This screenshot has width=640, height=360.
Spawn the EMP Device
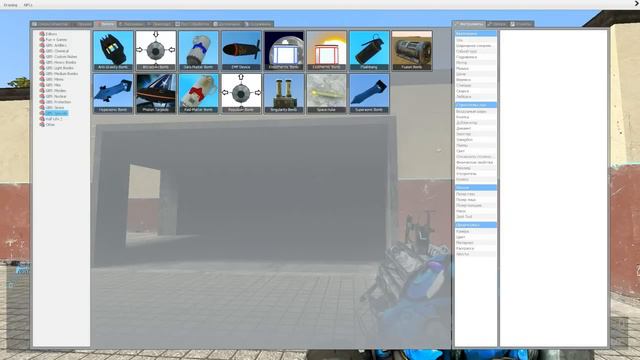(x=241, y=50)
